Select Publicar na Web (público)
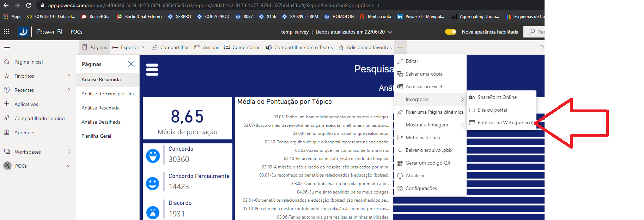 click(502, 123)
